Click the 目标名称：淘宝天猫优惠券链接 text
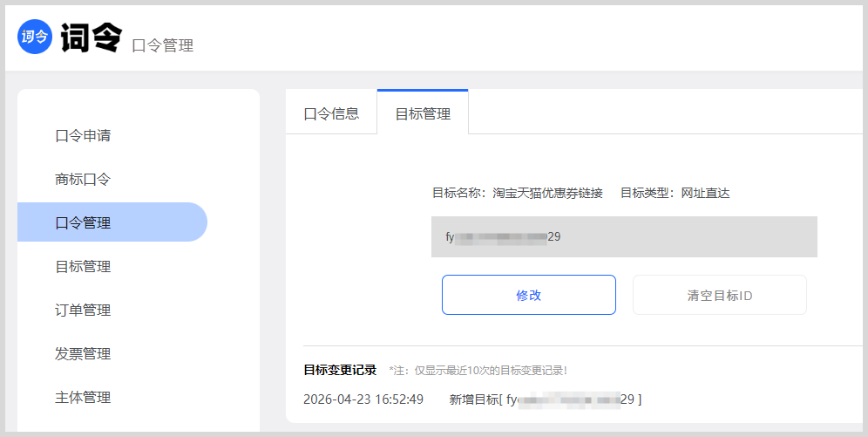868x437 pixels. click(517, 194)
